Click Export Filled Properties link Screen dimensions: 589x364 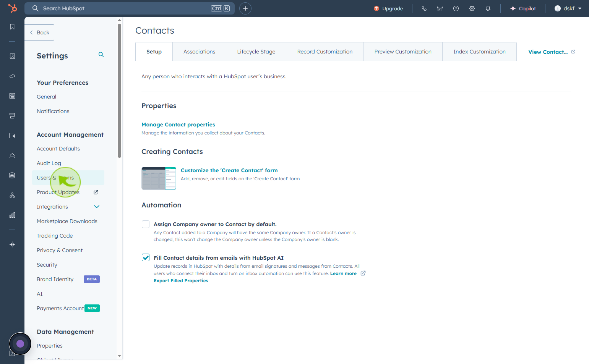tap(181, 281)
